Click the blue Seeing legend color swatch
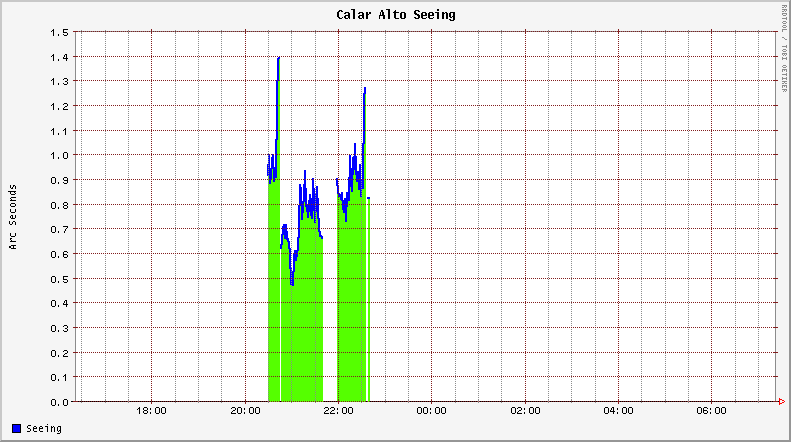Viewport: 791px width, 442px height. [16, 429]
